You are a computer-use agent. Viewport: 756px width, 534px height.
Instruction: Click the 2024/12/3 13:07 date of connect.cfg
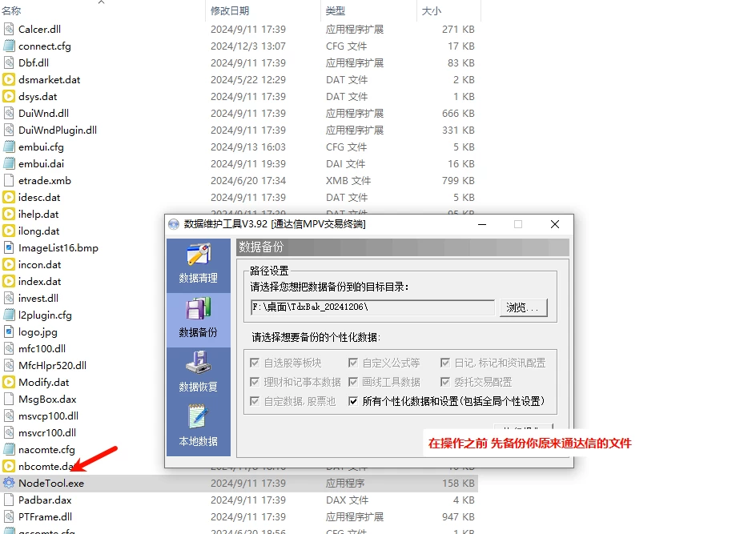click(x=248, y=46)
